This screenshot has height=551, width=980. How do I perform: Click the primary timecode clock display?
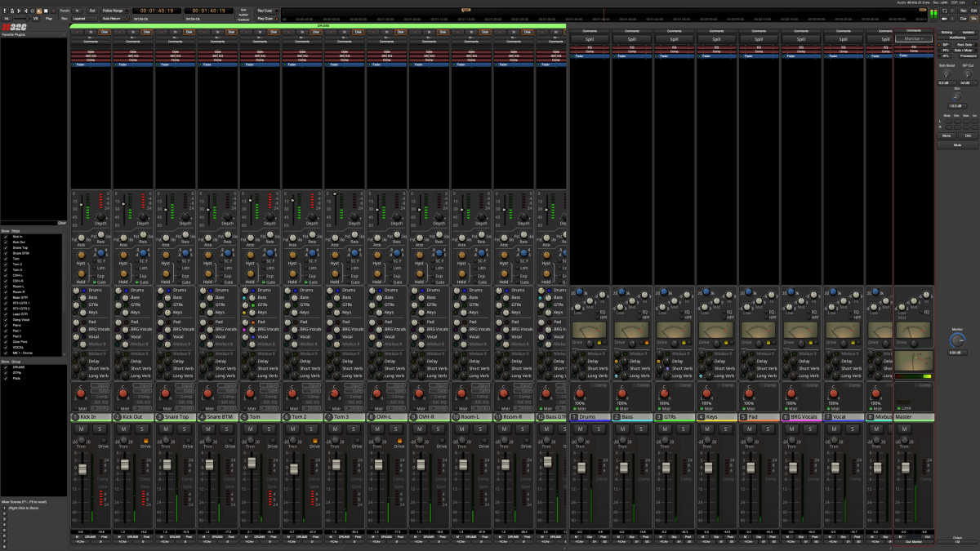tap(157, 11)
